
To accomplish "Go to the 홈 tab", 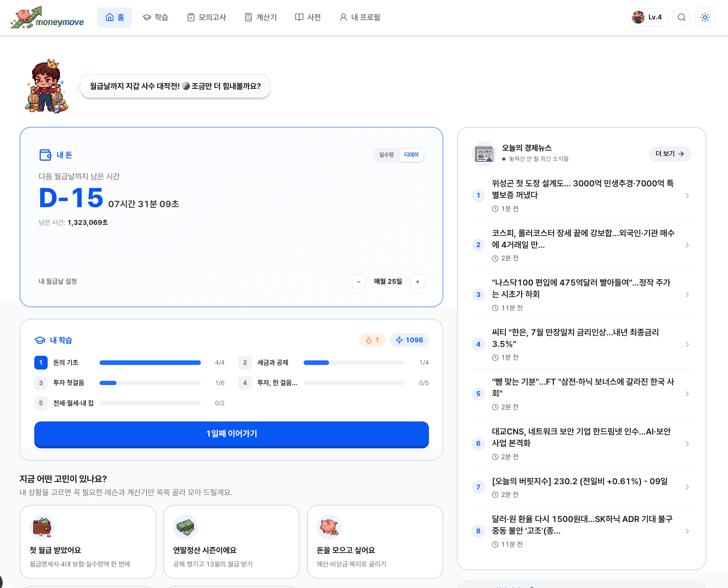I will coord(114,17).
